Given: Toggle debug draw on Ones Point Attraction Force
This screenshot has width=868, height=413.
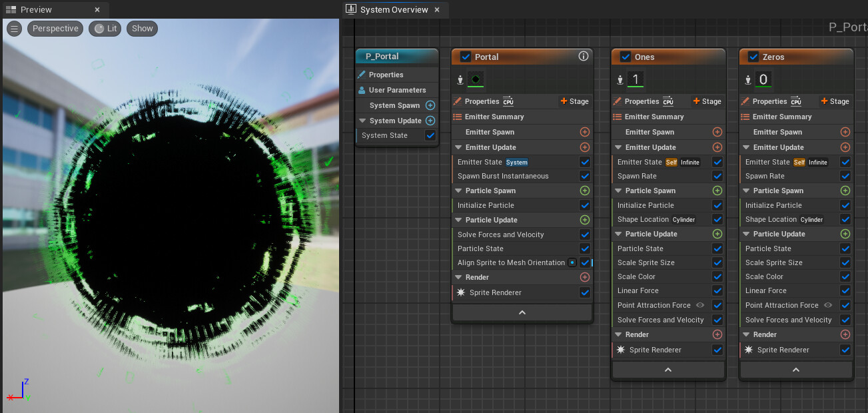Looking at the screenshot, I should [700, 305].
